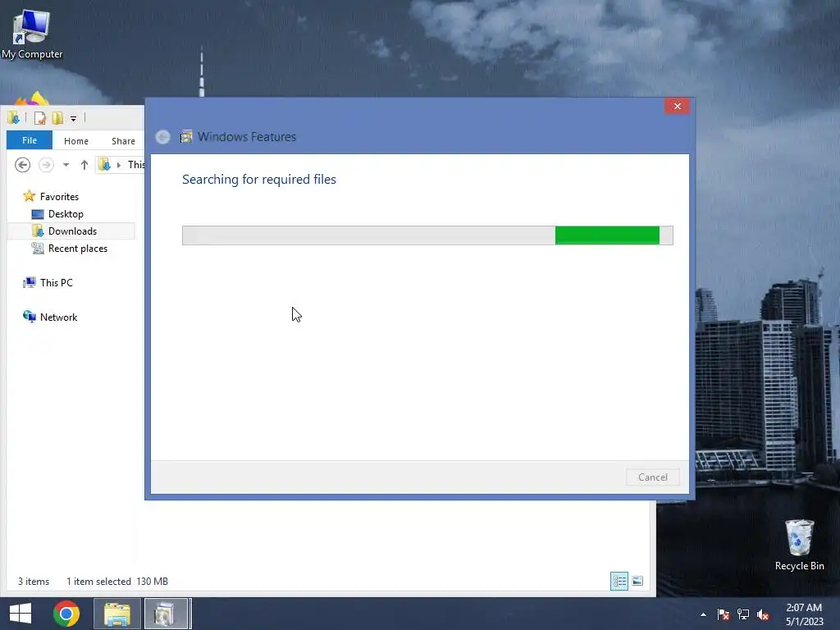The height and width of the screenshot is (630, 840).
Task: Go back in Explorer navigation
Action: 22,165
